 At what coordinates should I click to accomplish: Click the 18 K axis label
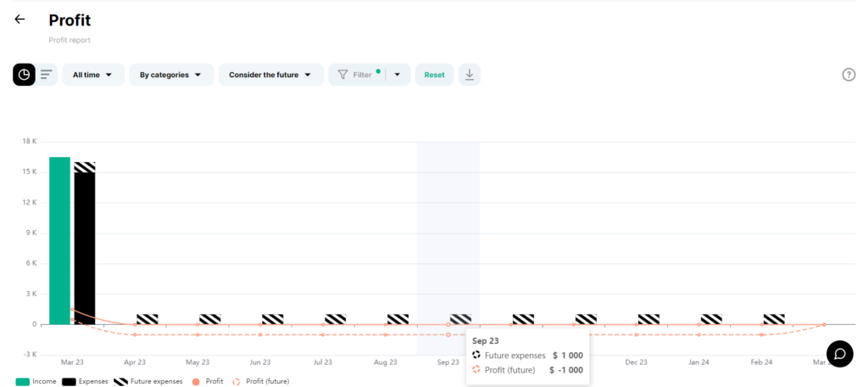pos(31,142)
